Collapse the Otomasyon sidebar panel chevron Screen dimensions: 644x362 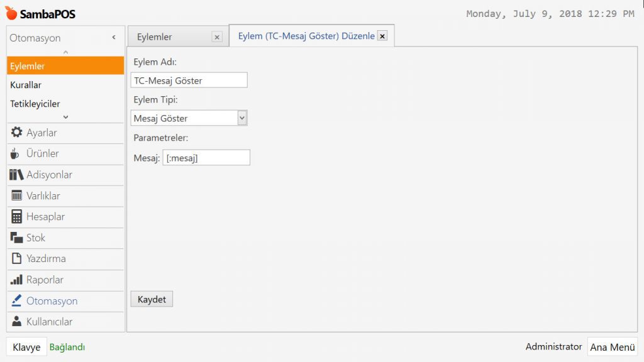(x=114, y=38)
